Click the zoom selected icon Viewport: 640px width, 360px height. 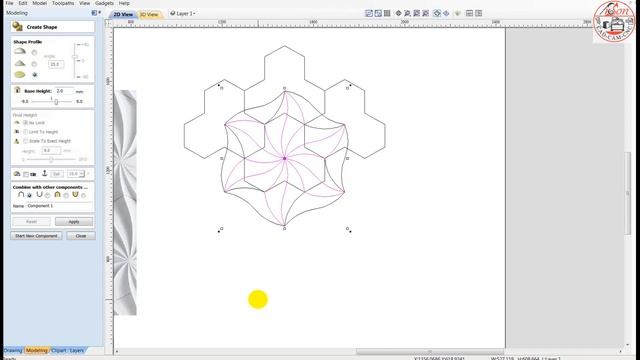point(425,13)
